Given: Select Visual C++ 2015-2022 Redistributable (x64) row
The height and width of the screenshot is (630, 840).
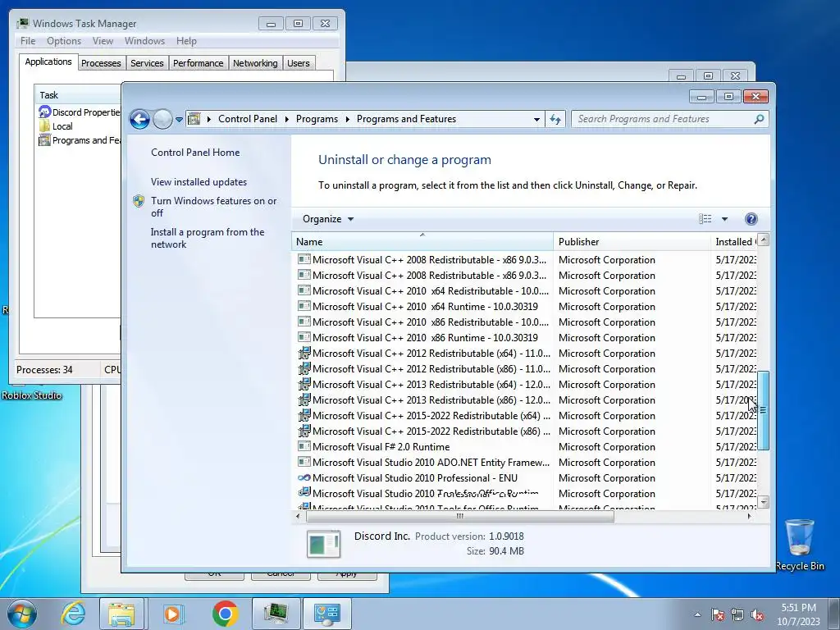Looking at the screenshot, I should pos(525,416).
